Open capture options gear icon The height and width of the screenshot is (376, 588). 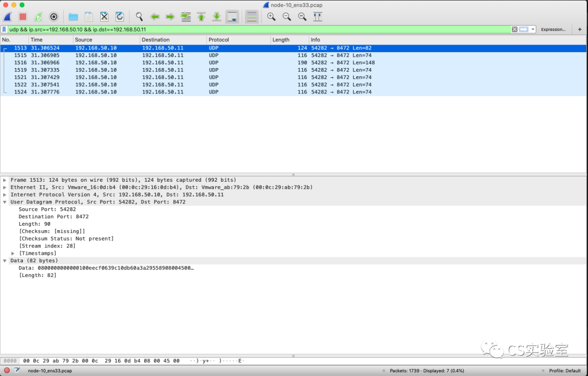point(54,16)
